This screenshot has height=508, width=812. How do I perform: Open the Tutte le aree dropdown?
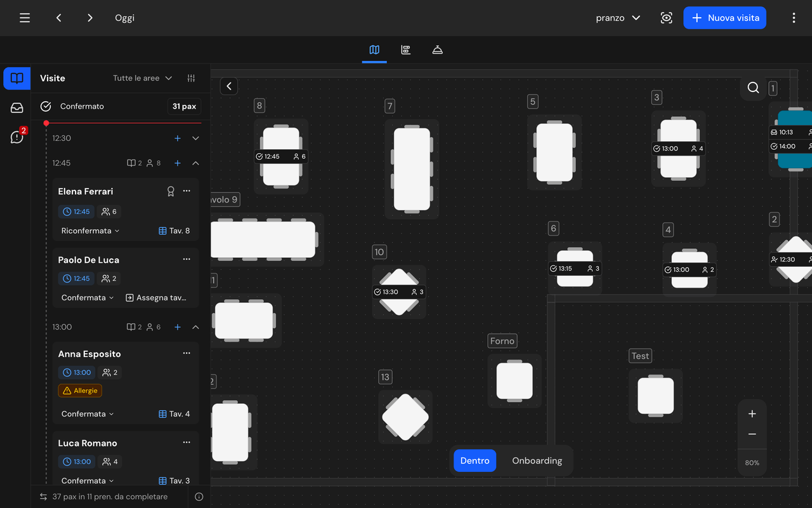(143, 78)
